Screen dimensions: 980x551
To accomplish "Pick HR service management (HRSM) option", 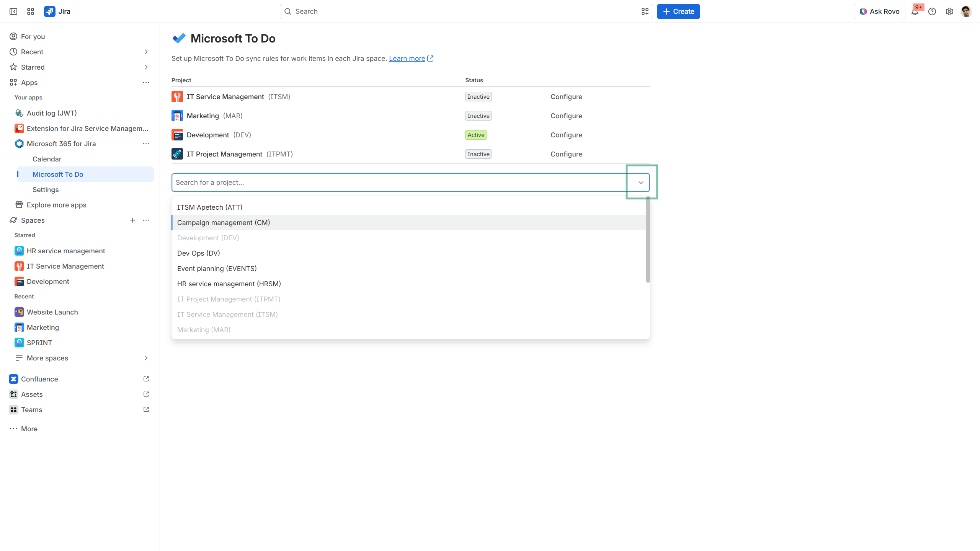I will (x=409, y=284).
